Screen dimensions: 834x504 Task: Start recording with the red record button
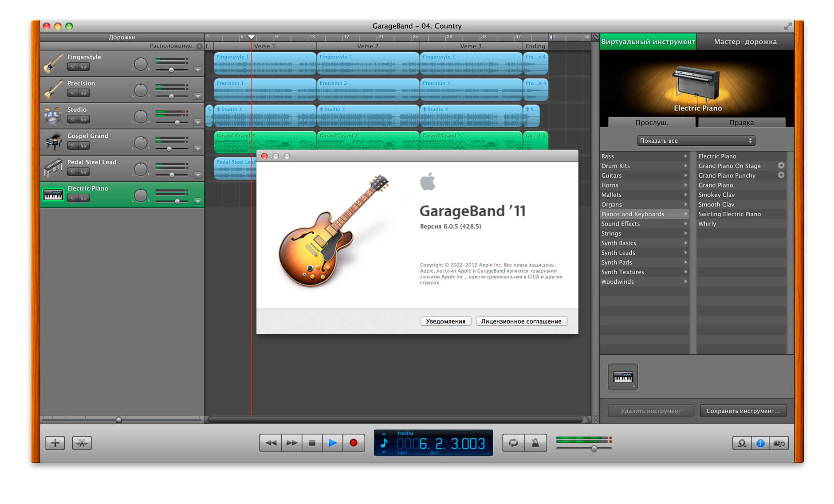(354, 443)
